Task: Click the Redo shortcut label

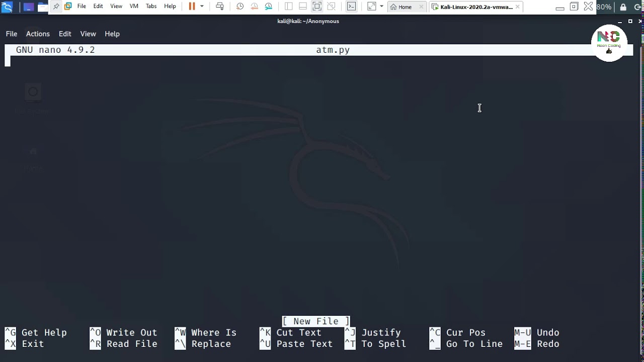Action: [548, 344]
